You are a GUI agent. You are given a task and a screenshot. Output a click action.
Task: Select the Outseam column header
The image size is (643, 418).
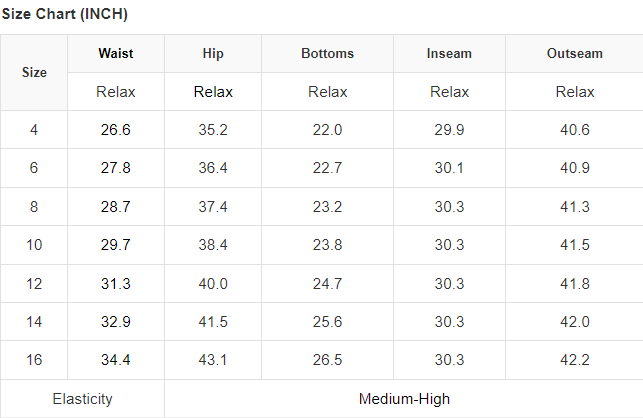[x=575, y=54]
